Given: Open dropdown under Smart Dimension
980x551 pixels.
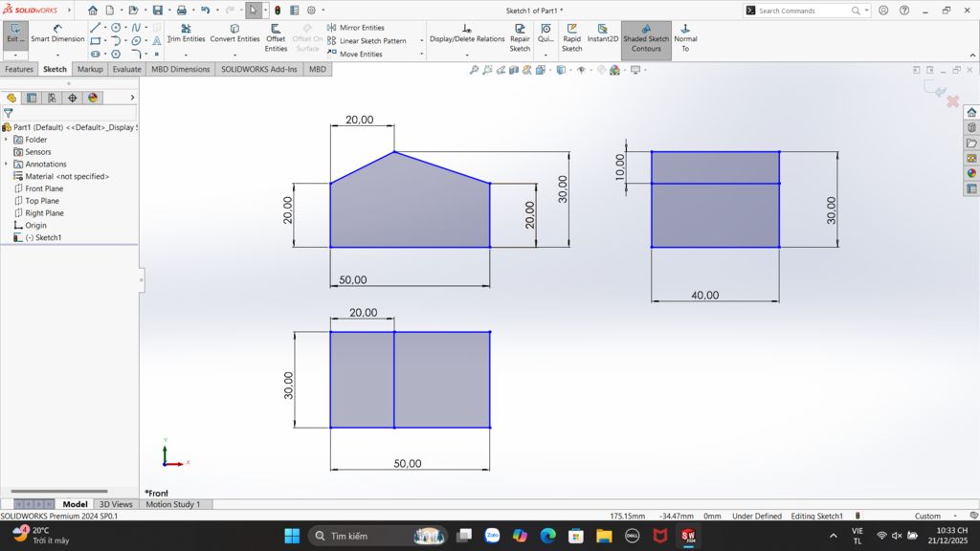Looking at the screenshot, I should (x=57, y=55).
